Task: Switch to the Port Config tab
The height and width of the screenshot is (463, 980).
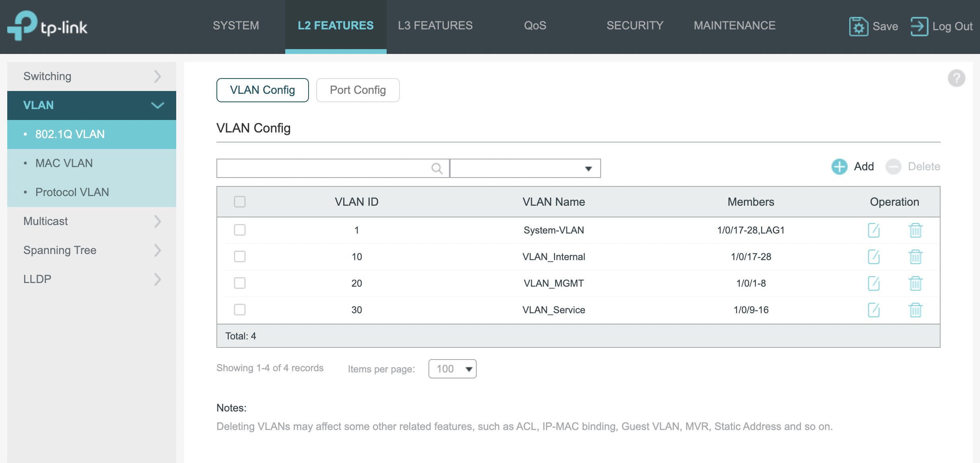Action: (358, 90)
